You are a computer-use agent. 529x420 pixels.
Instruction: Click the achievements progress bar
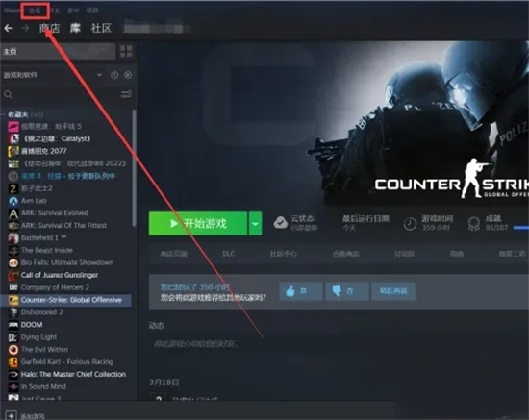pyautogui.click(x=520, y=228)
